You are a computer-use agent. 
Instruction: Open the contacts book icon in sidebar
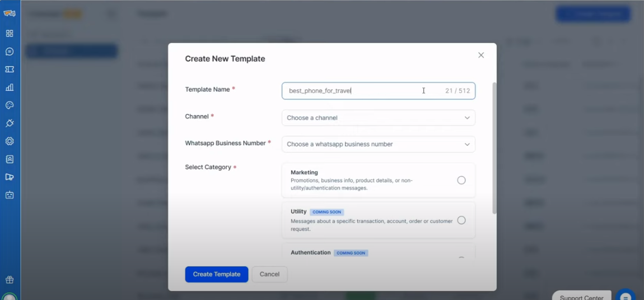[x=10, y=159]
